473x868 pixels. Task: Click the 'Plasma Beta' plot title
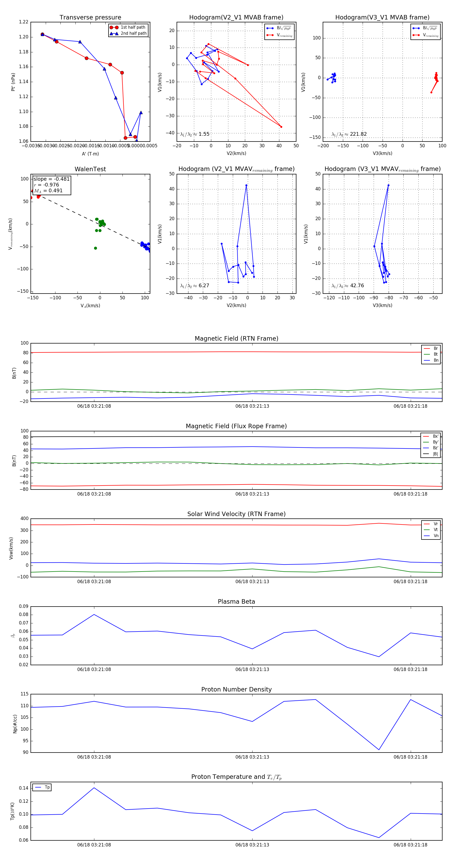point(236,602)
